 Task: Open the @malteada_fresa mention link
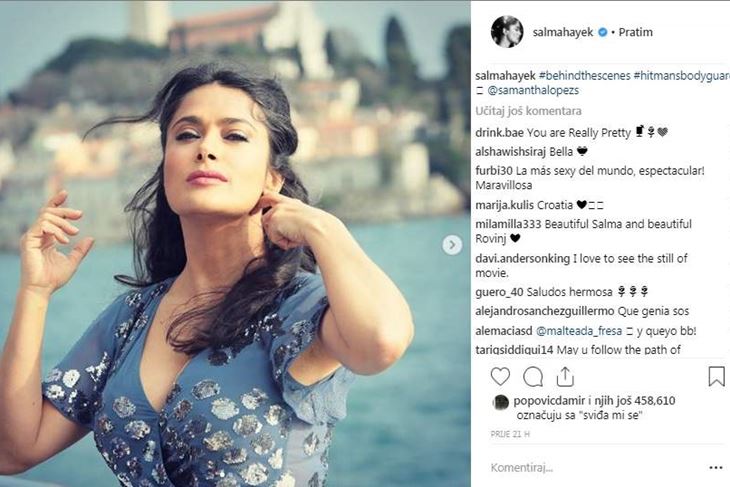pos(579,331)
